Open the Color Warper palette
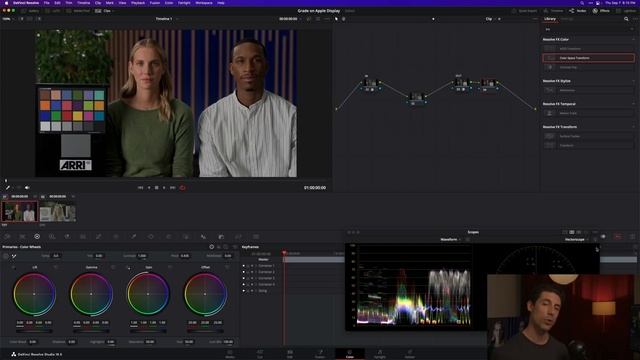This screenshot has height=360, width=640. click(x=116, y=236)
